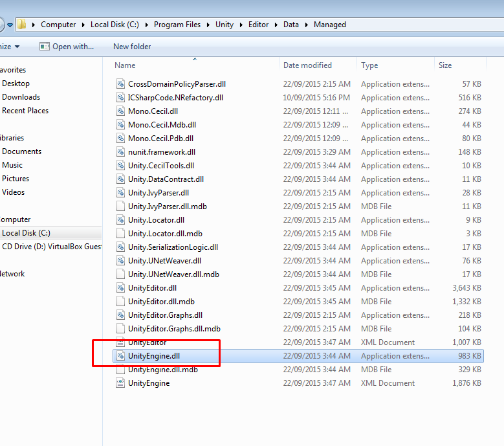Click the 1,876 KB size of UnityEngine XML

[466, 383]
